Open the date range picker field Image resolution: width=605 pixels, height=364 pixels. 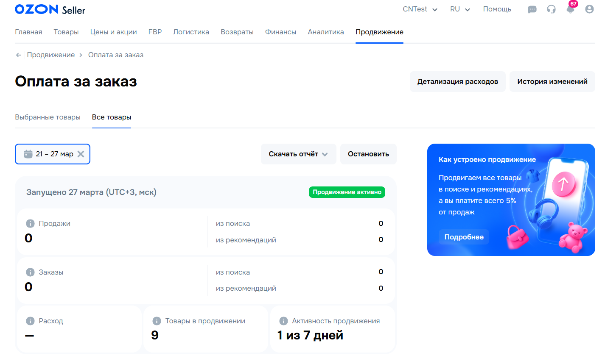point(50,154)
